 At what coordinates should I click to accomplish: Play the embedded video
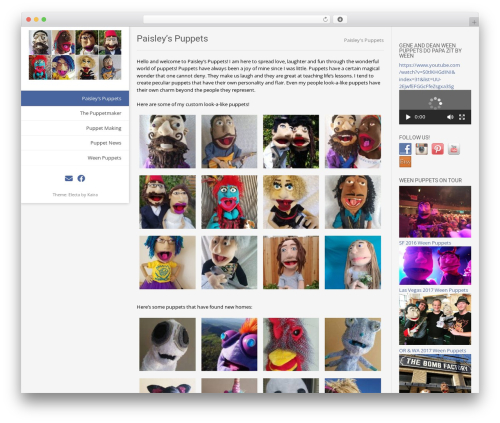[x=408, y=117]
